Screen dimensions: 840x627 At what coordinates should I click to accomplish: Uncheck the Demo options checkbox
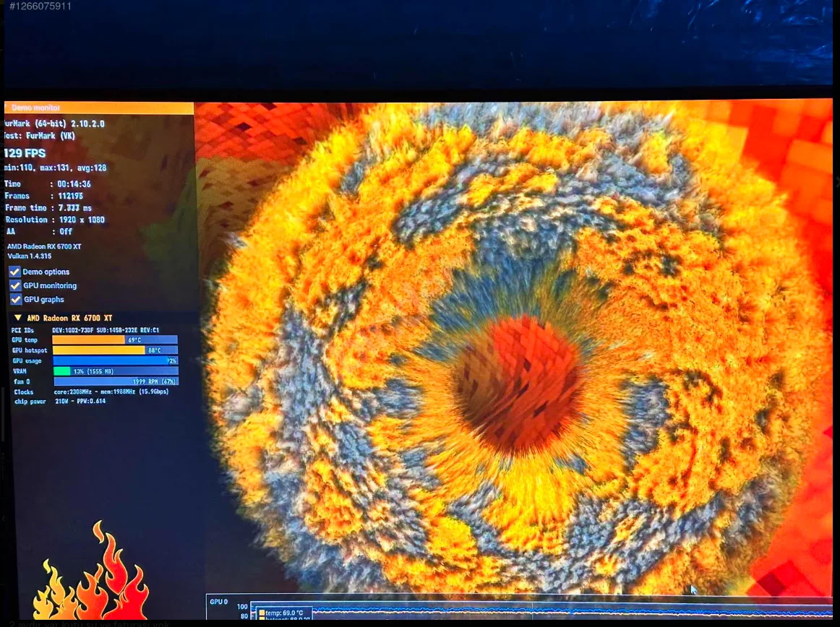point(14,272)
